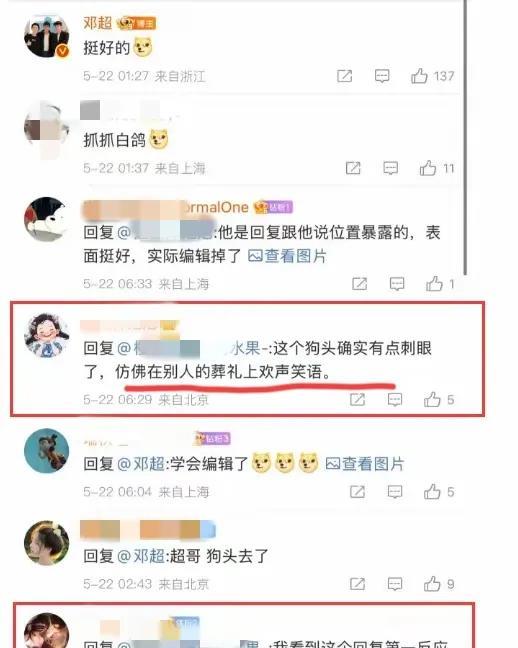This screenshot has height=648, width=518.
Task: Open replies on 邓超's 挺好的 comment
Action: coord(382,76)
